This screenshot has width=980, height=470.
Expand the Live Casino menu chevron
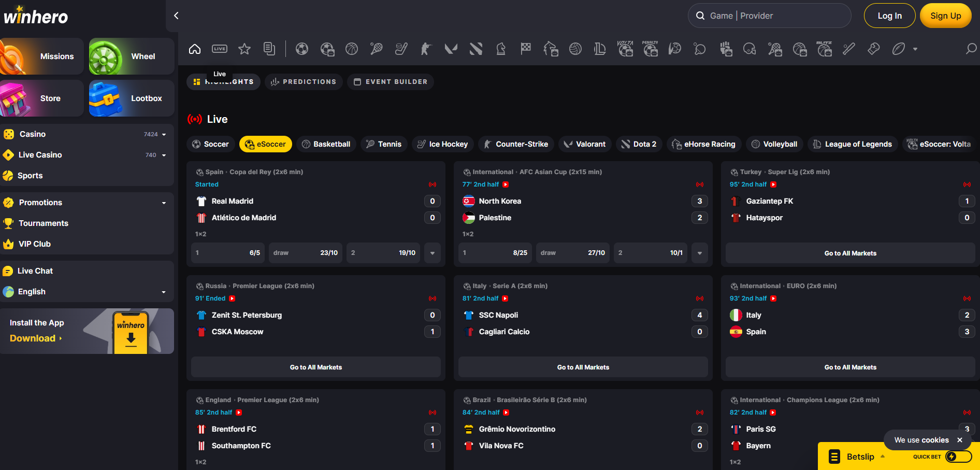pyautogui.click(x=164, y=155)
